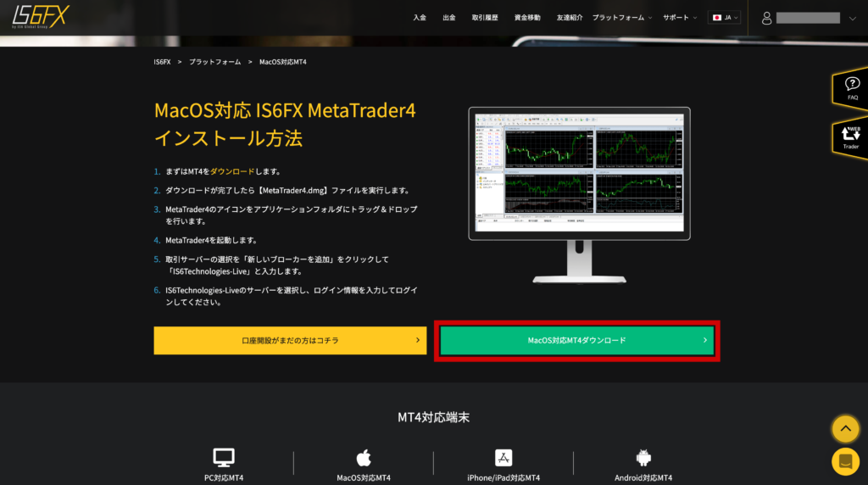Expand the サポート menu dropdown
This screenshot has width=868, height=485.
[680, 18]
